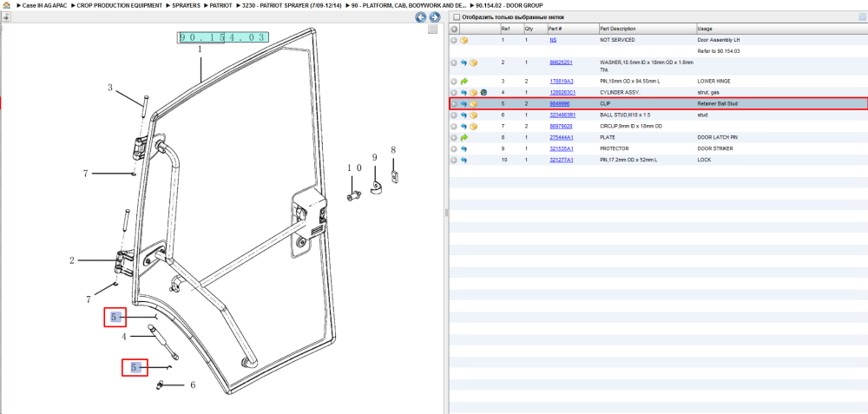Click the package icon in BALL STUD row
This screenshot has width=868, height=414.
pyautogui.click(x=473, y=115)
